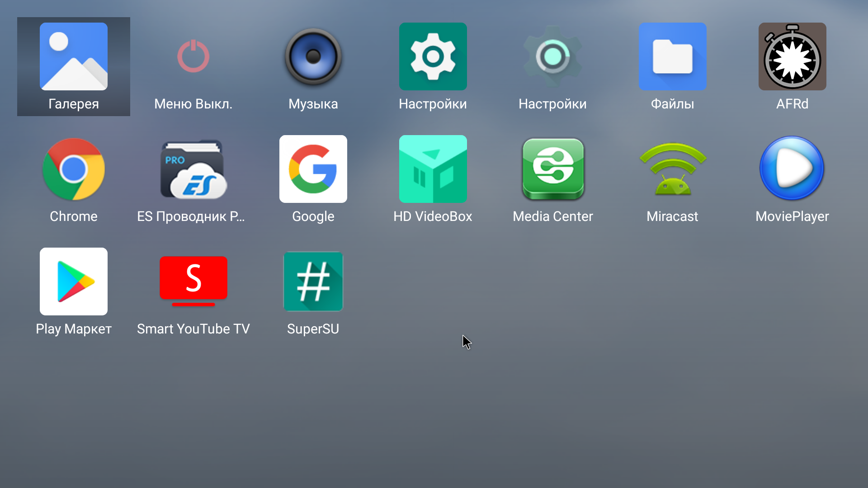The image size is (868, 488).
Task: Launch the AFRd stopwatch icon
Action: pos(793,56)
